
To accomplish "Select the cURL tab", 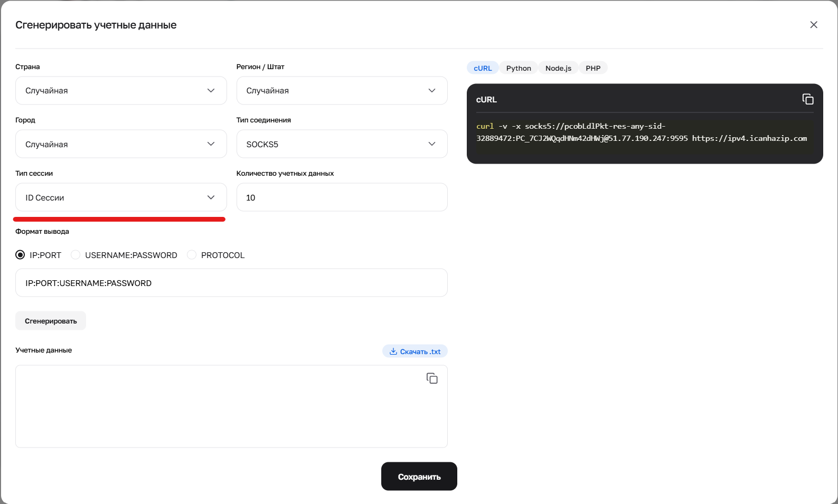I will [482, 68].
